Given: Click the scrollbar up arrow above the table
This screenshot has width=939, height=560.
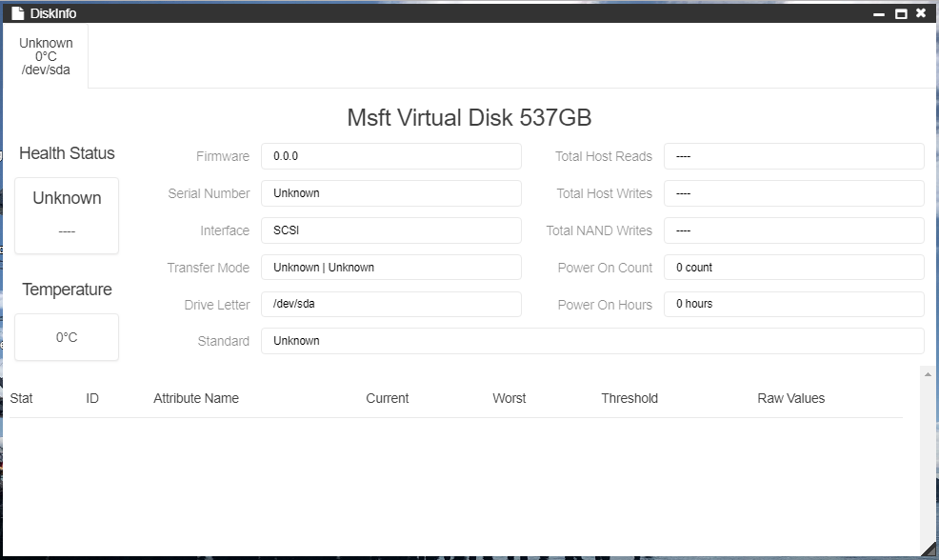Looking at the screenshot, I should tap(929, 374).
